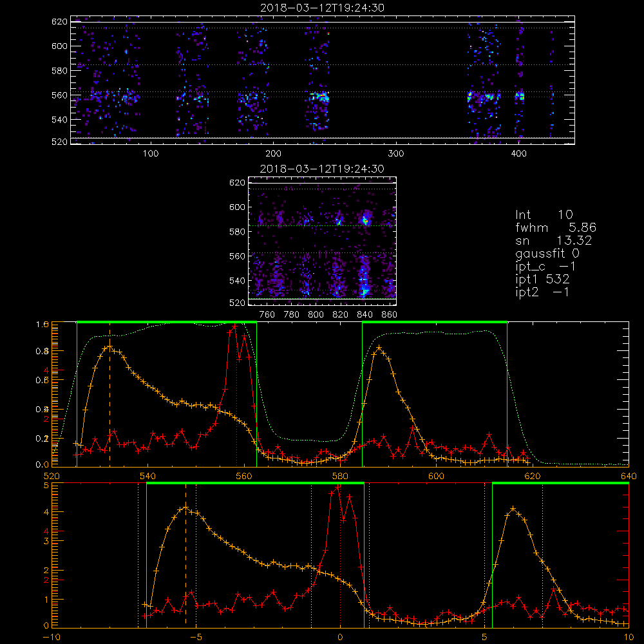Screen dimensions: 644x644
Task: Click the bright blob near 840 in middle image
Action: (365, 220)
